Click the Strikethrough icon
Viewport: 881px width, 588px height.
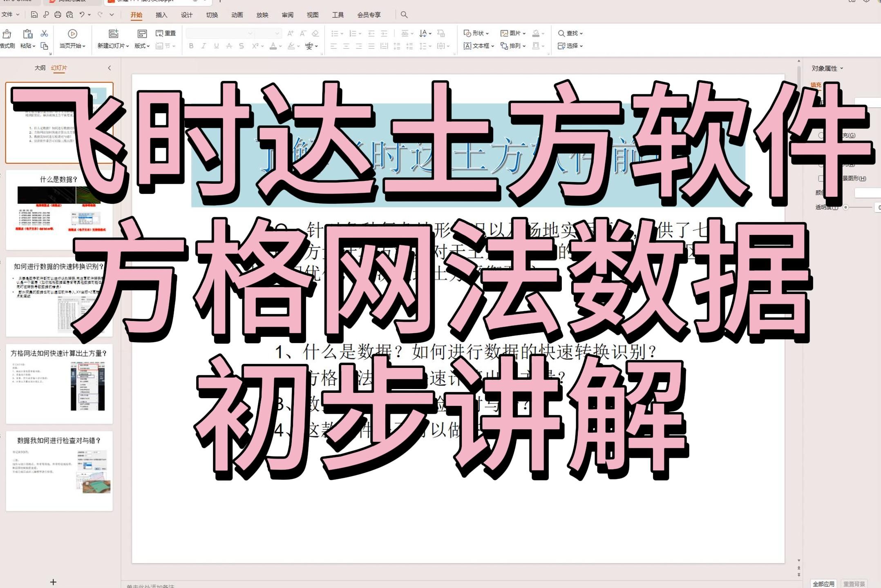[229, 46]
